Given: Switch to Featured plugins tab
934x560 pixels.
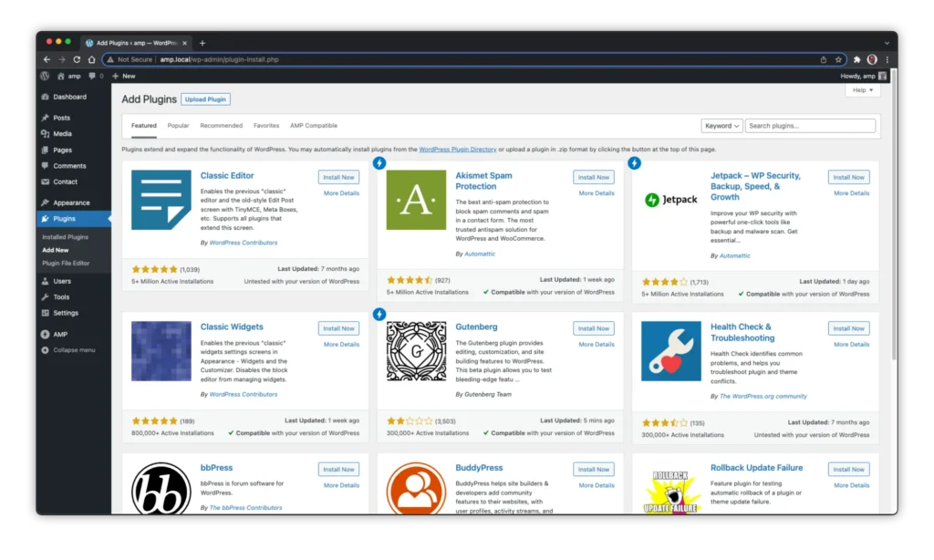Looking at the screenshot, I should [x=144, y=126].
